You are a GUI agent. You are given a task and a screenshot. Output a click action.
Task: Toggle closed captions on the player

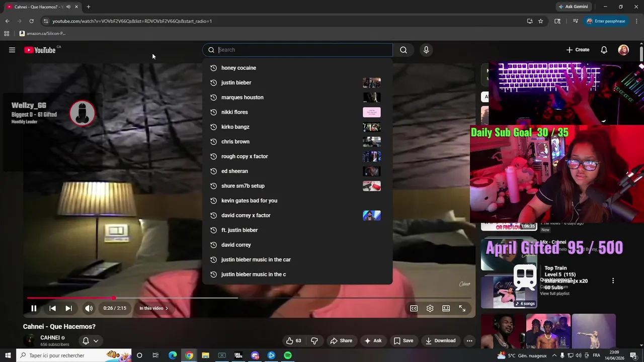(x=414, y=308)
